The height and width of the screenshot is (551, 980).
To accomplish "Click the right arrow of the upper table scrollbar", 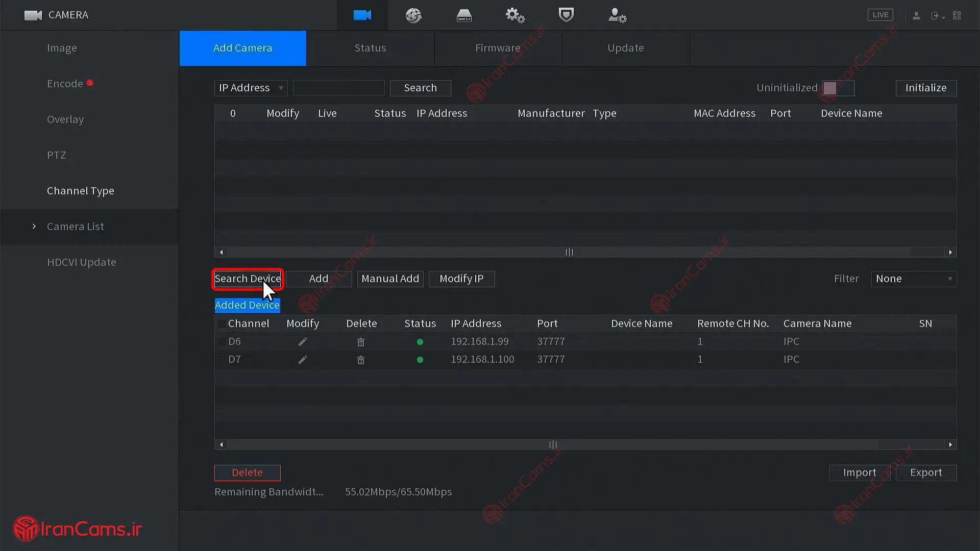I will pos(950,252).
